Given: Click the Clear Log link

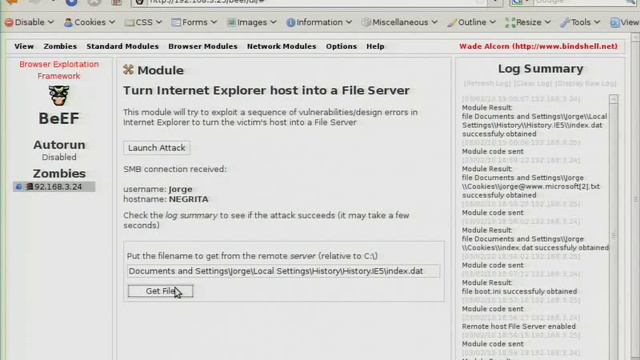Looking at the screenshot, I should pyautogui.click(x=533, y=84).
